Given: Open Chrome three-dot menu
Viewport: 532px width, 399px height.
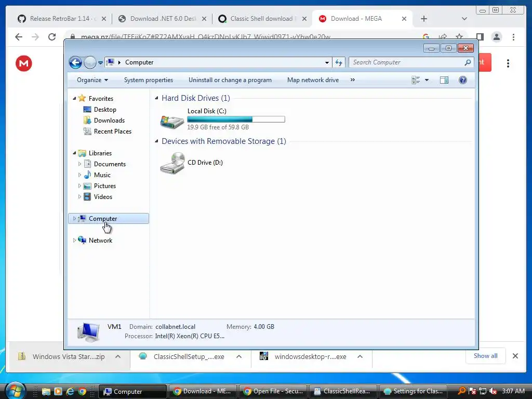Looking at the screenshot, I should coord(513,37).
